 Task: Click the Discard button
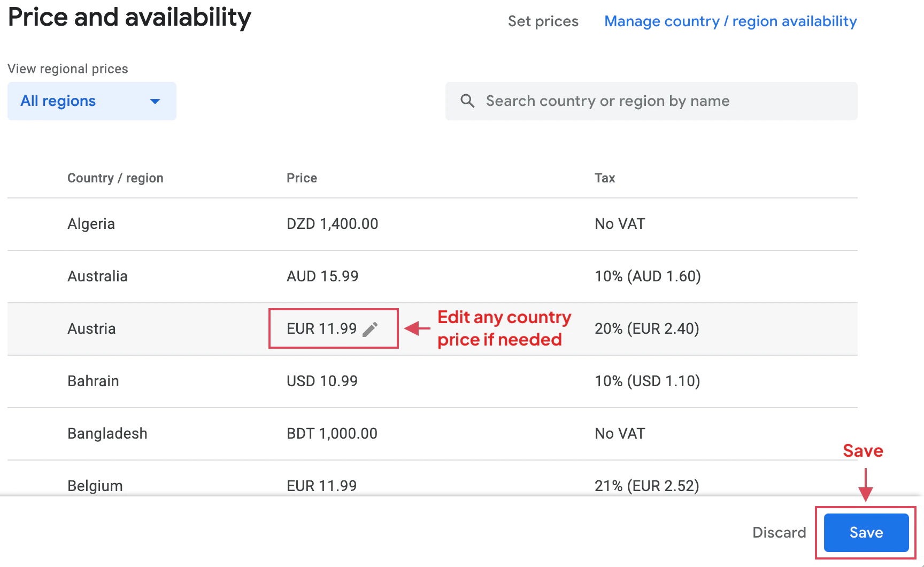(779, 533)
